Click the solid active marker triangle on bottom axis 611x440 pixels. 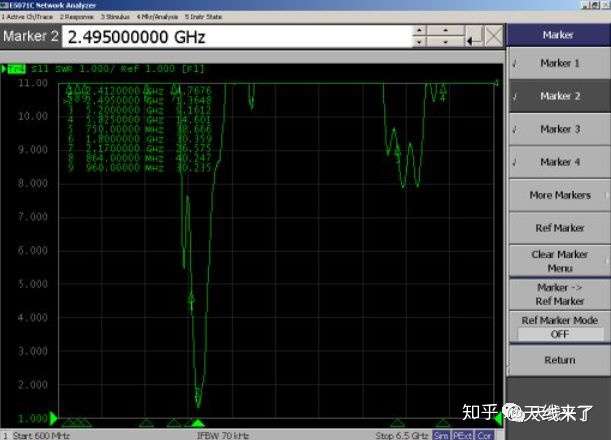coord(198,422)
